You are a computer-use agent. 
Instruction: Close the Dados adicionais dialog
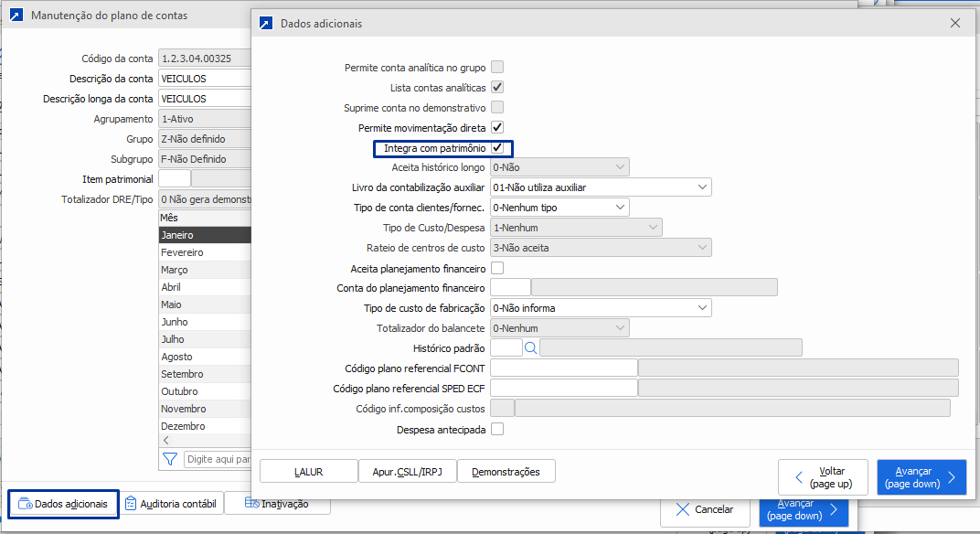pyautogui.click(x=955, y=23)
